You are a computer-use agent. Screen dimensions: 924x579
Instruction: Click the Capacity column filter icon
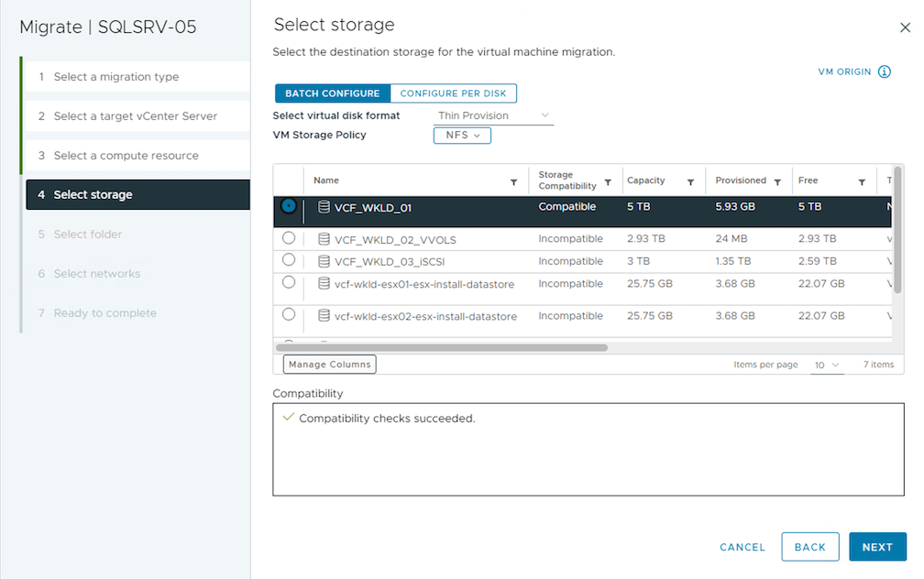click(690, 182)
